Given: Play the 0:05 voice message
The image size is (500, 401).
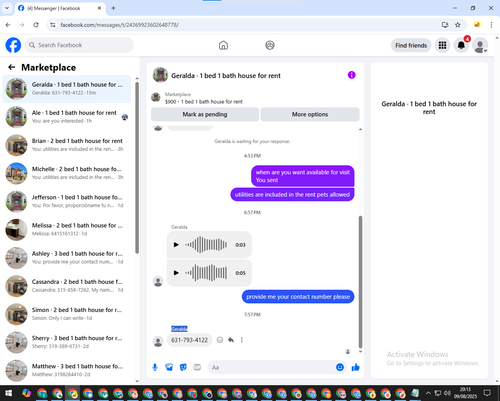Looking at the screenshot, I should pyautogui.click(x=176, y=273).
